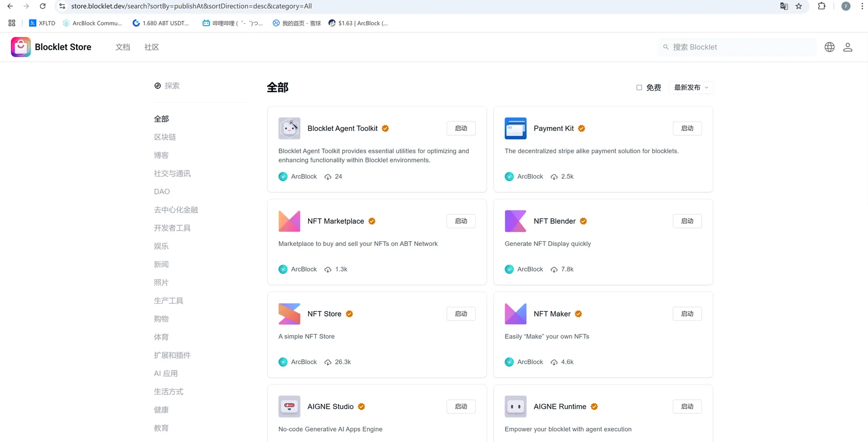Select the 社交与通讯 category
This screenshot has height=442, width=868.
[173, 174]
